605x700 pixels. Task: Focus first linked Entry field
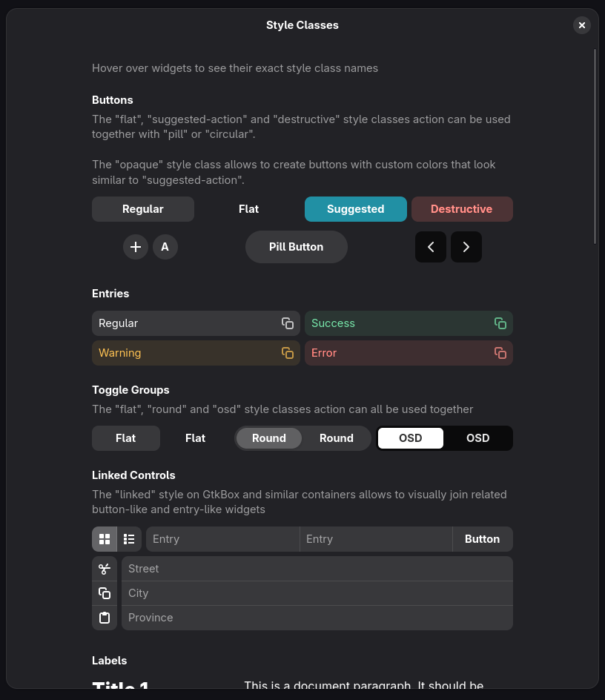tap(223, 539)
